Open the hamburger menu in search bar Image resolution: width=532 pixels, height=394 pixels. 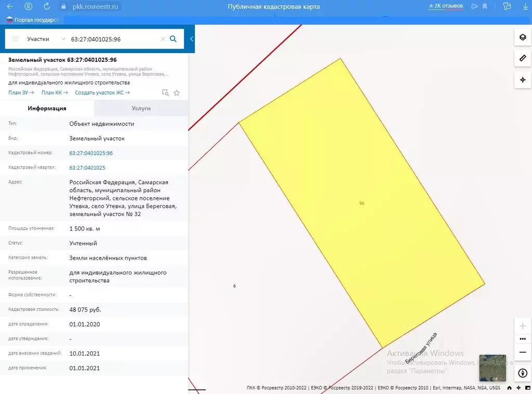coord(15,39)
